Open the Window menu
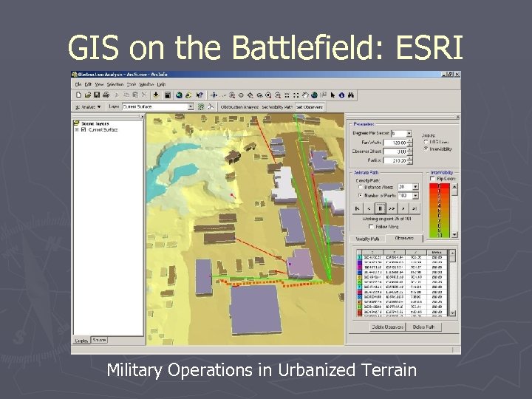The image size is (532, 399). (x=146, y=84)
